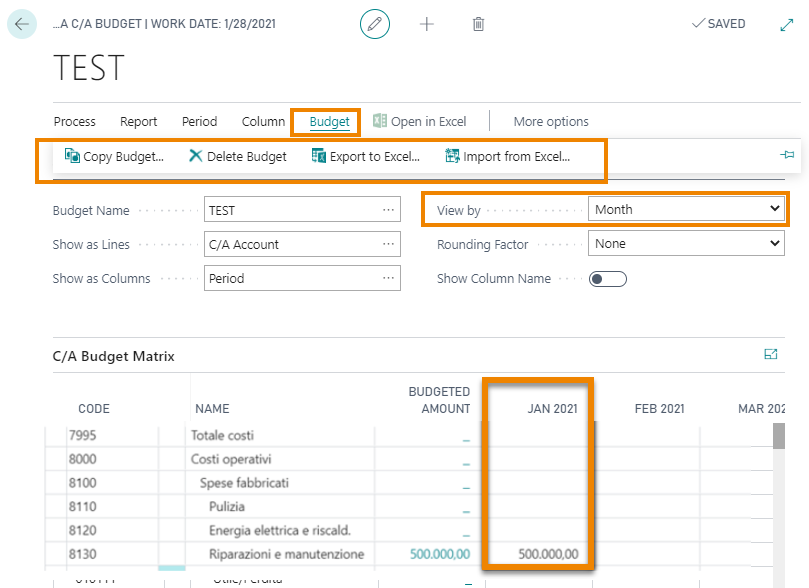Click the pencil edit icon
809x588 pixels.
(375, 24)
